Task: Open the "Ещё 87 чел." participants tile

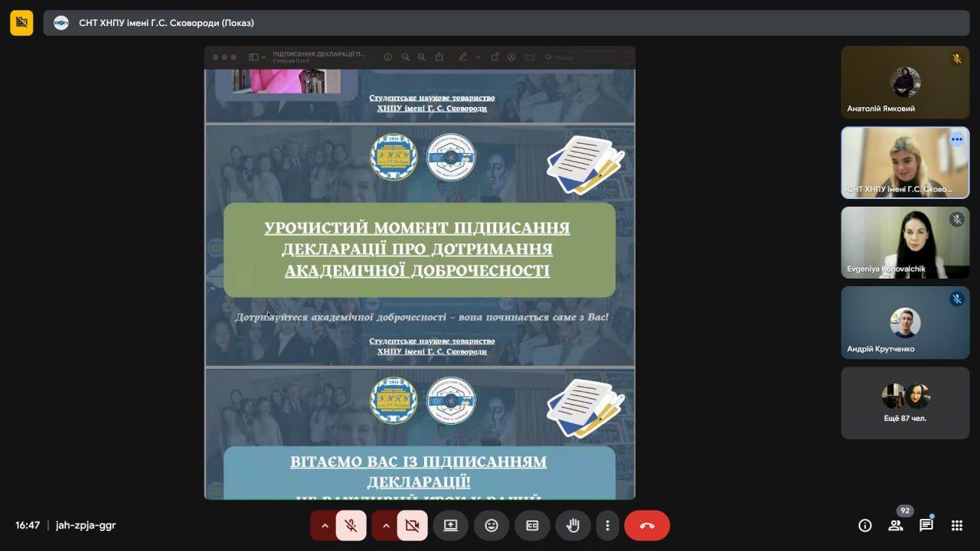Action: 905,403
